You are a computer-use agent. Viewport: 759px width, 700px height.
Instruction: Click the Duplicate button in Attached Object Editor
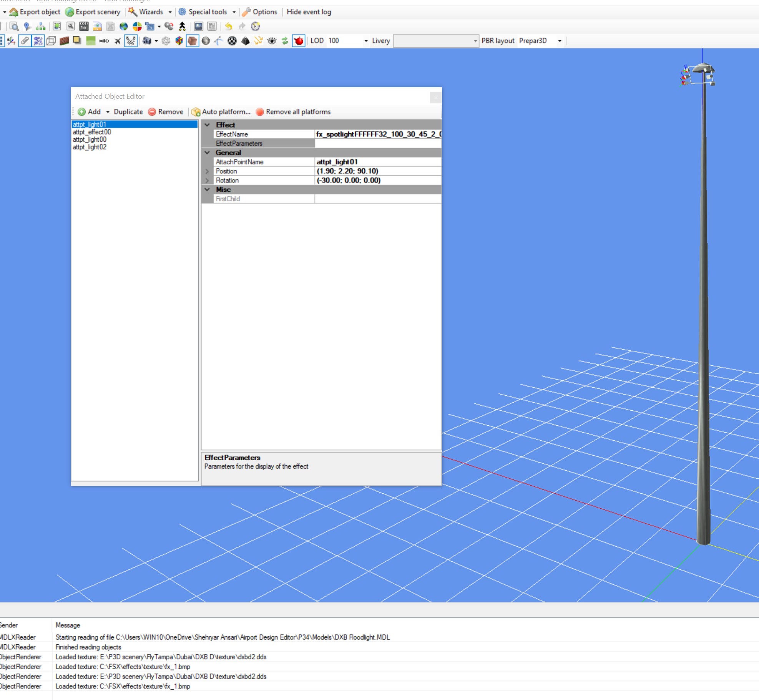(x=128, y=112)
